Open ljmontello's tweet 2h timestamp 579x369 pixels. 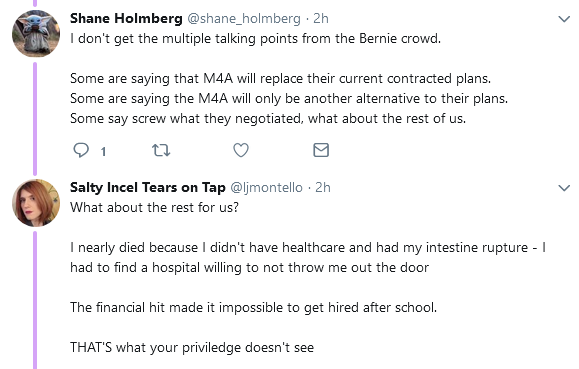323,188
